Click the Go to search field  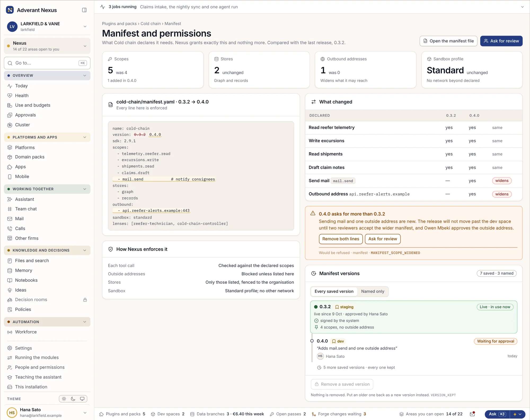coord(47,63)
